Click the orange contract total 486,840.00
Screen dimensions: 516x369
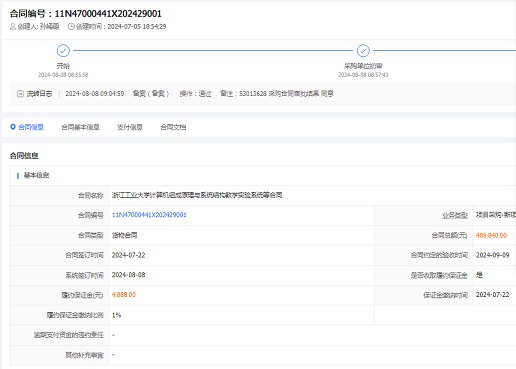point(491,235)
